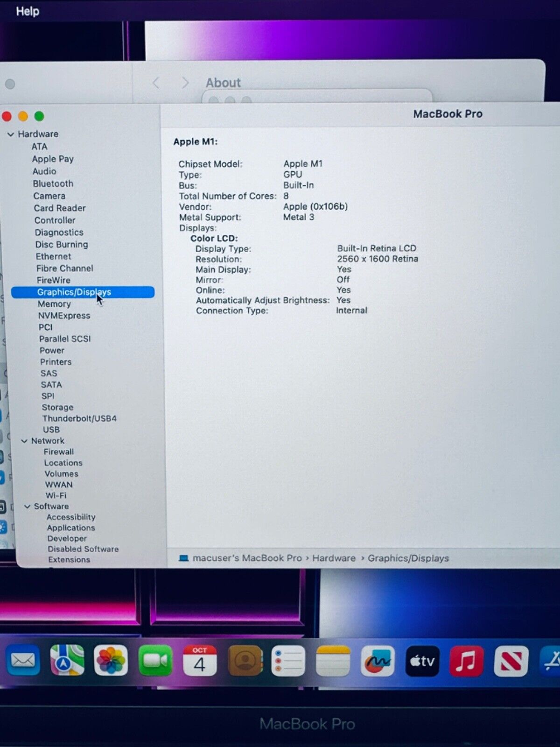Select Applications under Software
This screenshot has width=560, height=747.
pyautogui.click(x=71, y=528)
